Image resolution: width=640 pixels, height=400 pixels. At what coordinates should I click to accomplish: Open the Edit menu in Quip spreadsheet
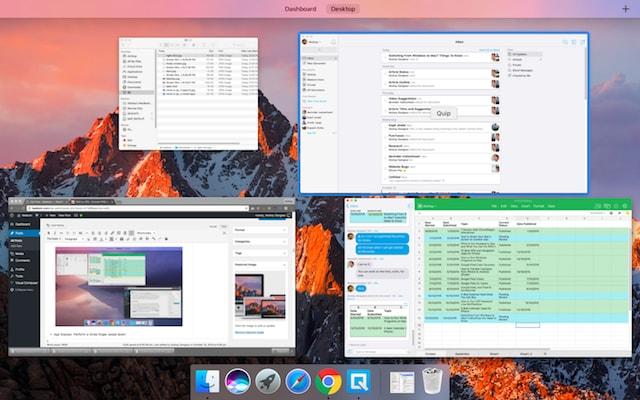pyautogui.click(x=503, y=206)
